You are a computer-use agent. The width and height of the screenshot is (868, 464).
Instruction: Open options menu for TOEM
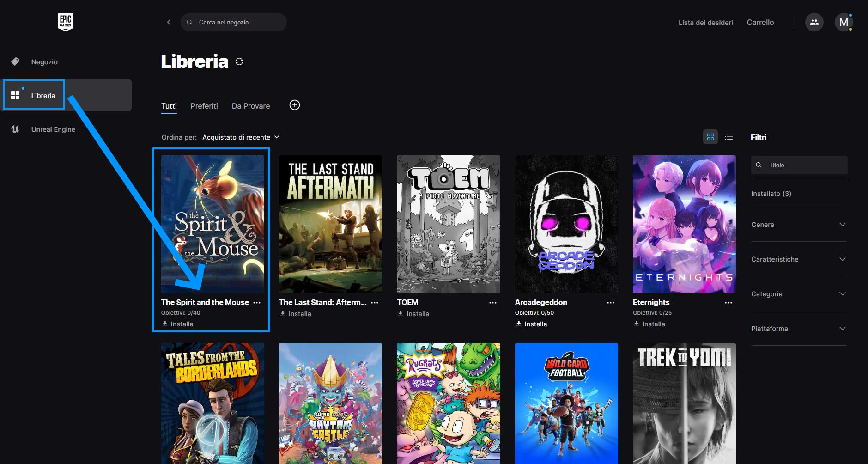coord(492,303)
